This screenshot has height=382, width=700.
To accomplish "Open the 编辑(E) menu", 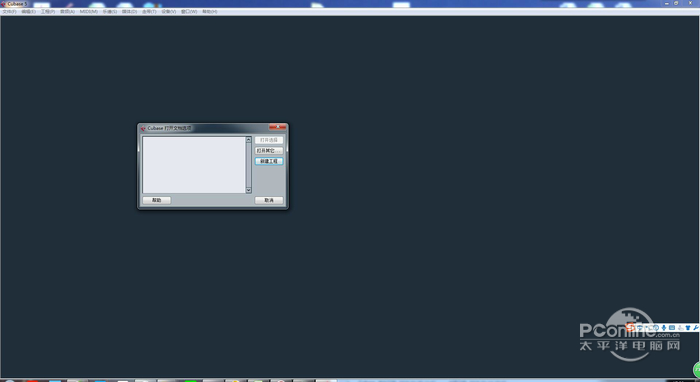I will click(x=28, y=12).
